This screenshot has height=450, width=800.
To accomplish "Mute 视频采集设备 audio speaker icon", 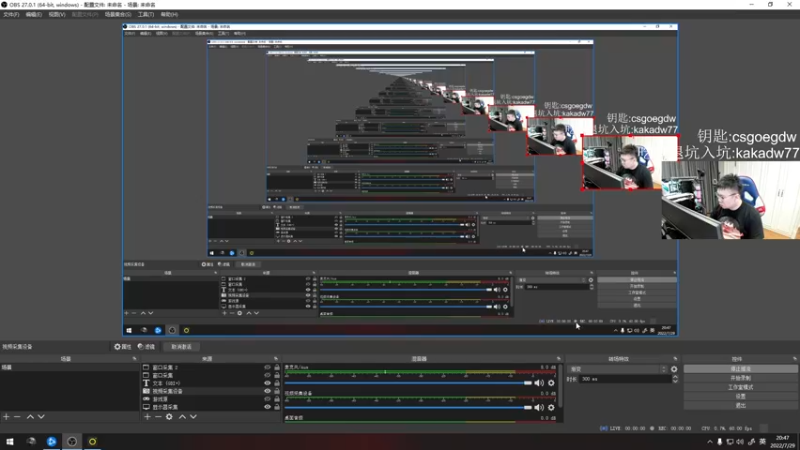I will pos(539,408).
